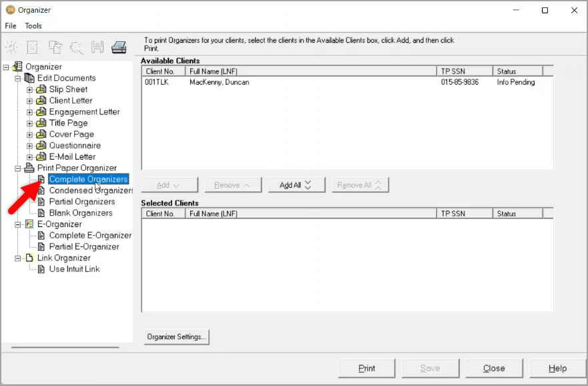The width and height of the screenshot is (588, 386).
Task: Open the Tools menu
Action: coord(33,26)
